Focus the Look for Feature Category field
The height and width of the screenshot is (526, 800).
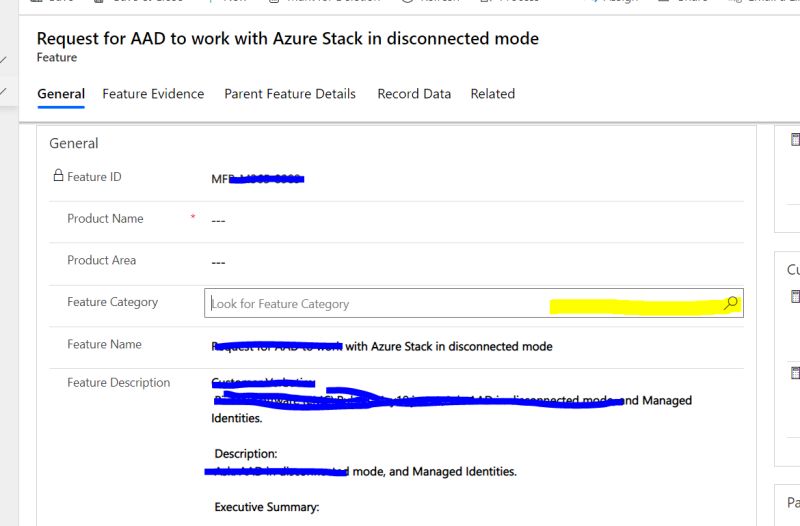(473, 303)
